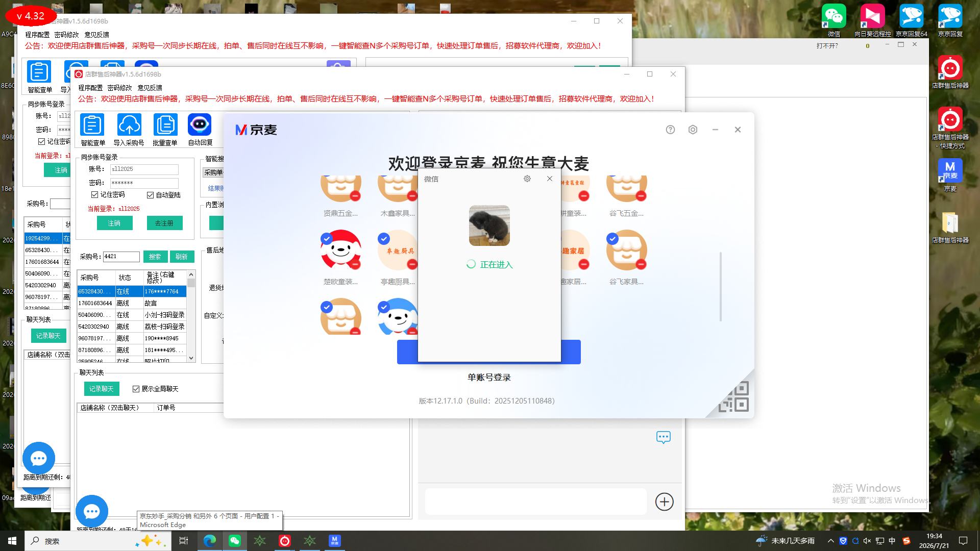Screen dimensions: 980x551
Task: Toggle 记住密码 checkbox in front window
Action: coord(94,195)
